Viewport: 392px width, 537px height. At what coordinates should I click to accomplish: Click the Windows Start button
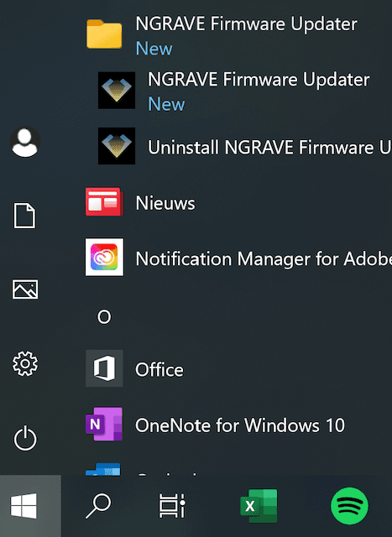tap(30, 506)
